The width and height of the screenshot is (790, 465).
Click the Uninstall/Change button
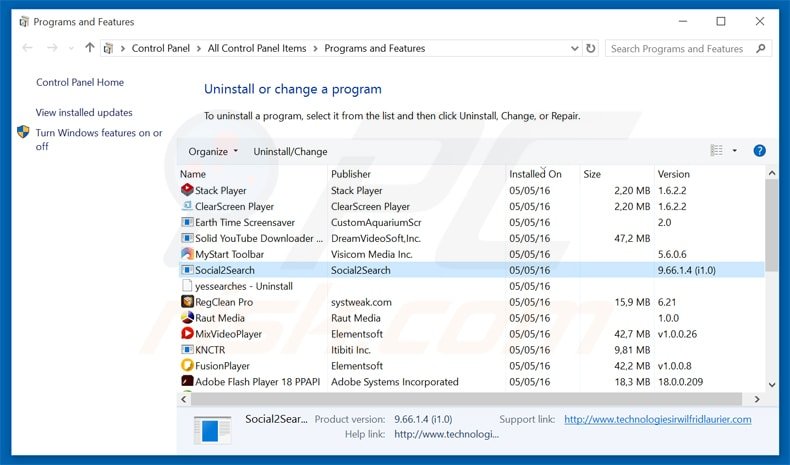pos(290,152)
